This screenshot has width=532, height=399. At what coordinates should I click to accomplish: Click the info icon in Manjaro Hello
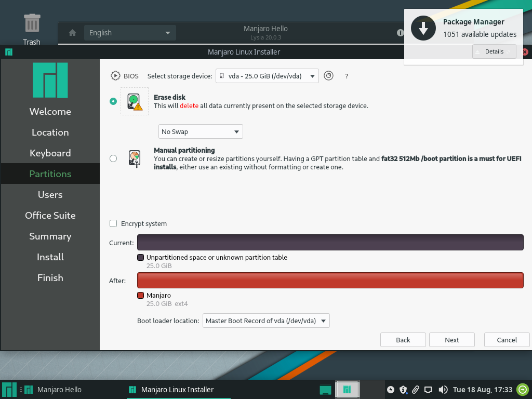click(x=401, y=33)
